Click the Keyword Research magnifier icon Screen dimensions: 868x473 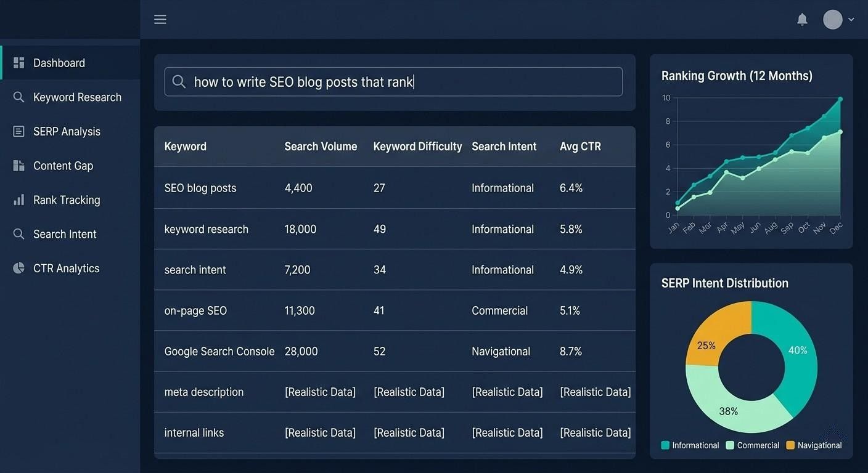(19, 97)
